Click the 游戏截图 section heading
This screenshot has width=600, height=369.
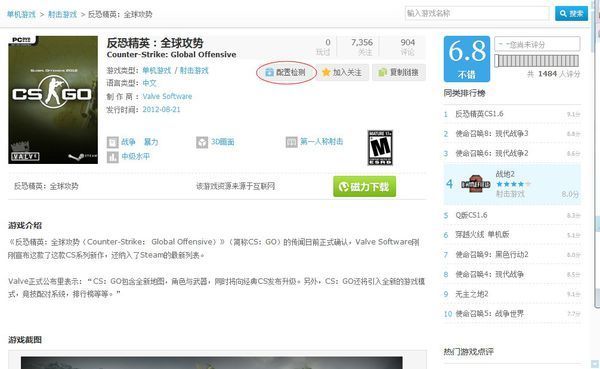(x=25, y=340)
